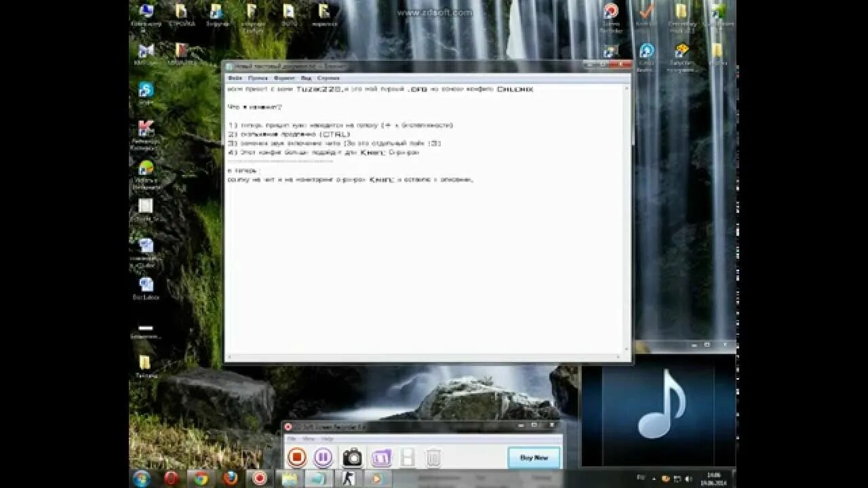Screen dimensions: 868x488
Task: Select the Kaspersky Antivirus desktop icon
Action: [x=146, y=135]
